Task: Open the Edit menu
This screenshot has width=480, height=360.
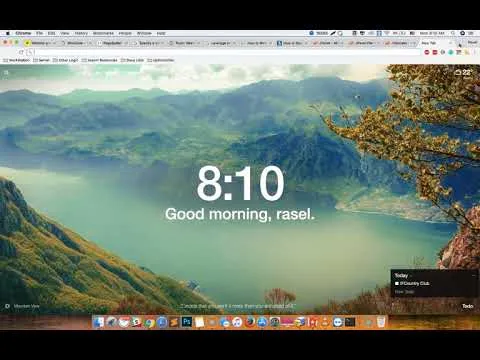Action: (x=51, y=33)
